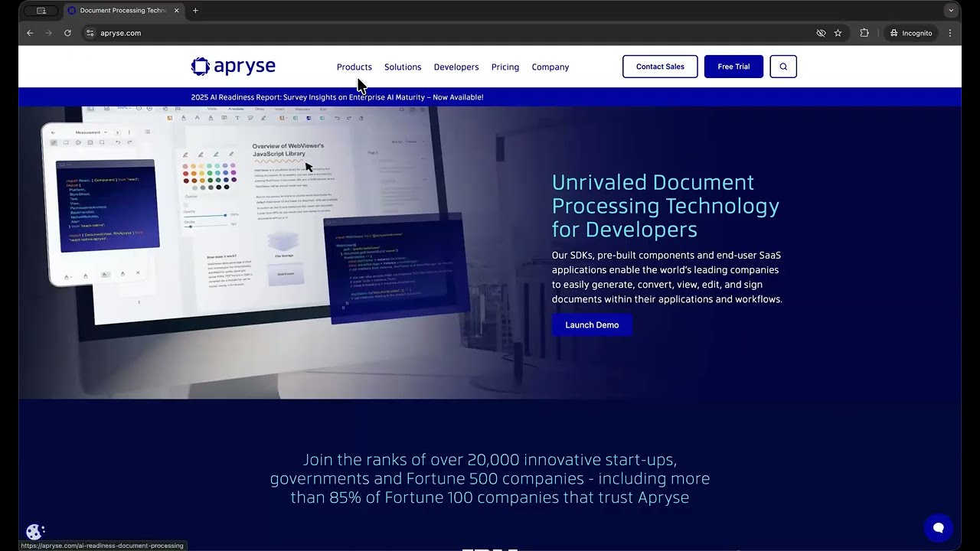Click the site information icon in address bar
Image resolution: width=980 pixels, height=551 pixels.
tap(90, 33)
